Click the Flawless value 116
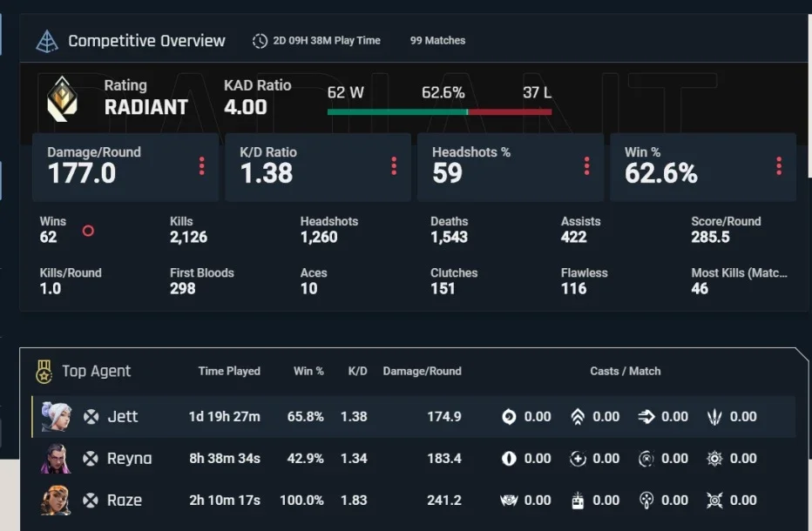The width and height of the screenshot is (812, 531). pyautogui.click(x=574, y=289)
